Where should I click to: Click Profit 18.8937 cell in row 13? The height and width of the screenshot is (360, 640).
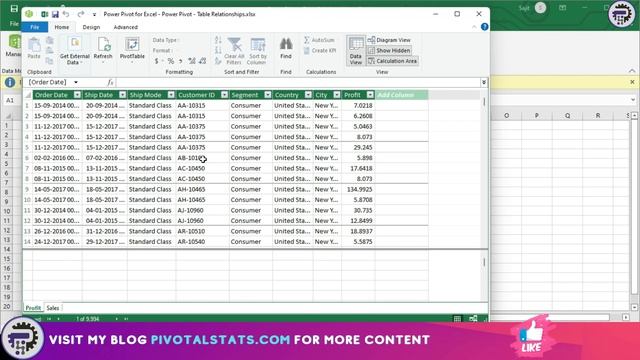(358, 231)
